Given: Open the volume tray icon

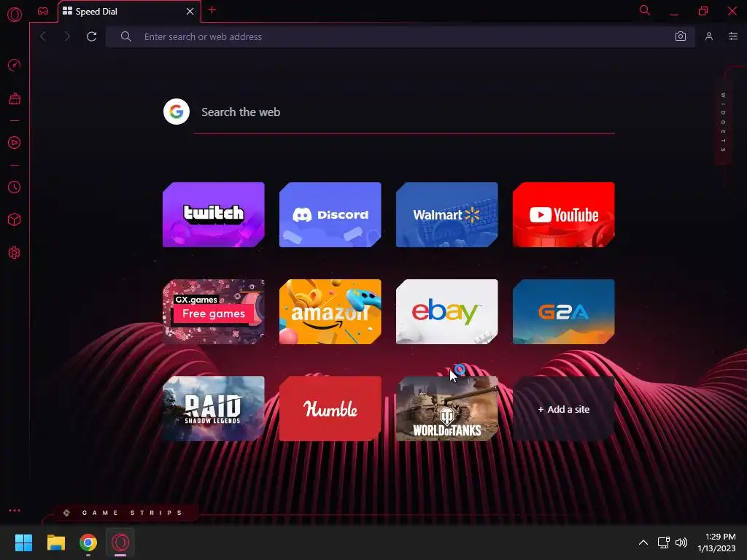Looking at the screenshot, I should pos(681,542).
